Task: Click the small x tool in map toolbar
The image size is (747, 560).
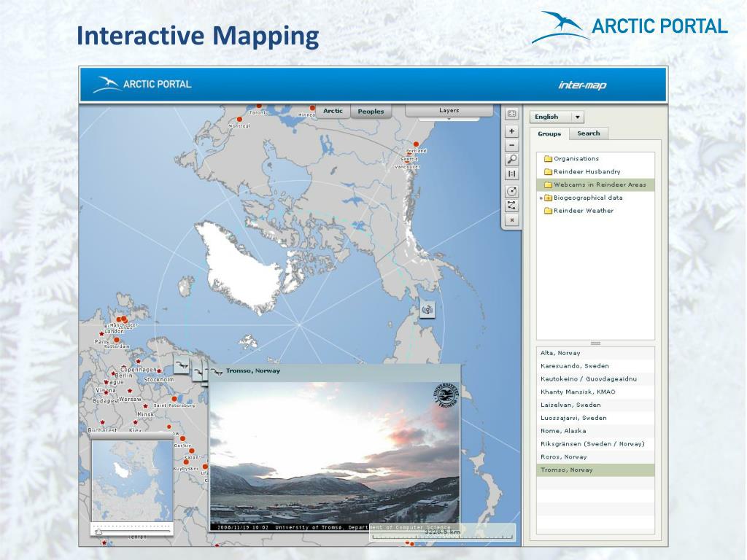Action: point(511,220)
